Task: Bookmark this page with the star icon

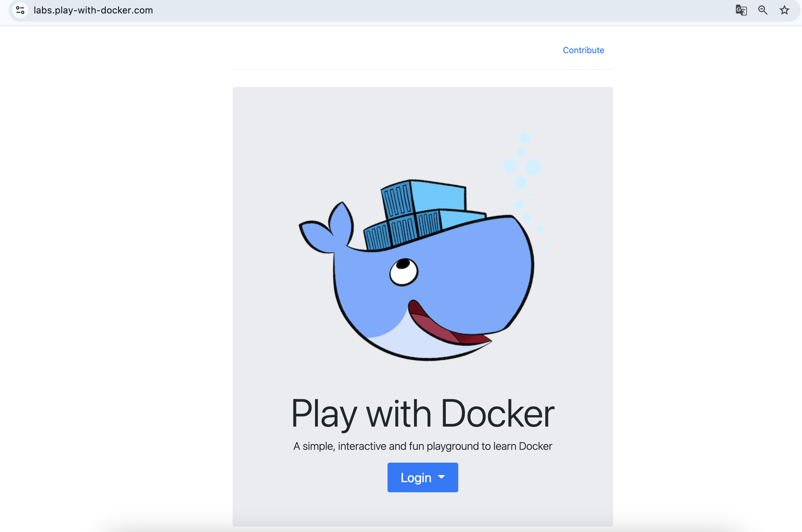Action: [784, 10]
